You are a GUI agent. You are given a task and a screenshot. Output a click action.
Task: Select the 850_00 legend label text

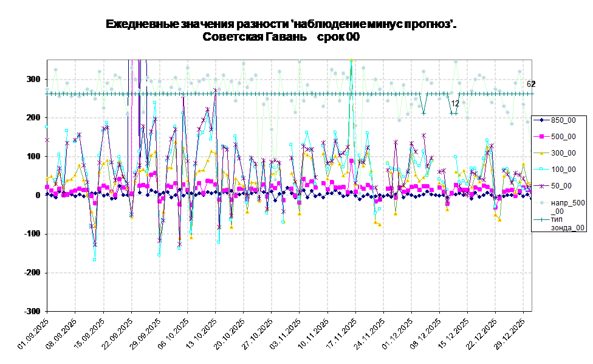(x=563, y=120)
